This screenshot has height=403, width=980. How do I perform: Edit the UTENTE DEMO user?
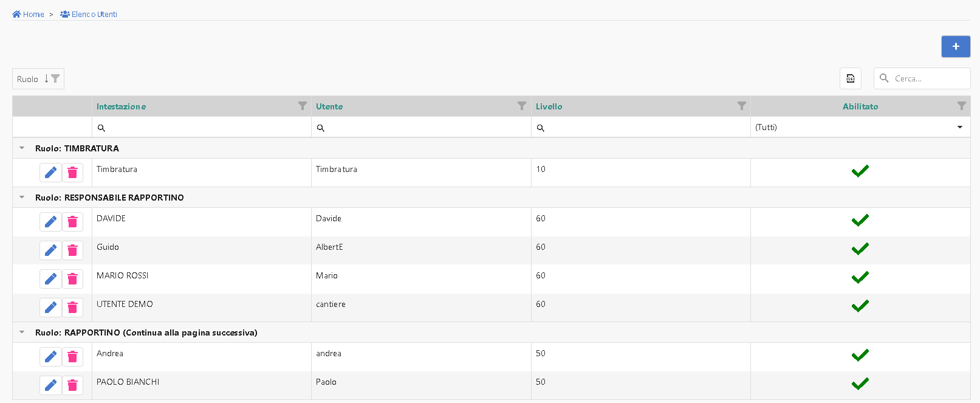coord(50,308)
